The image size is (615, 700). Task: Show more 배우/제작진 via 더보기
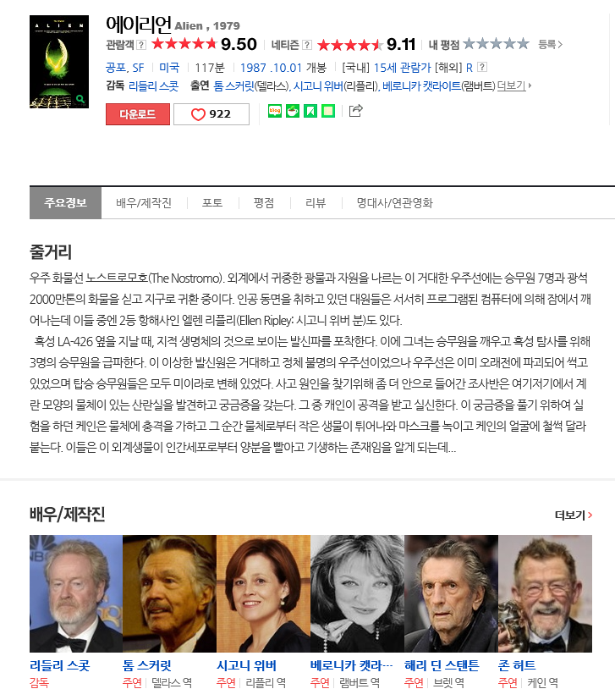click(x=574, y=515)
